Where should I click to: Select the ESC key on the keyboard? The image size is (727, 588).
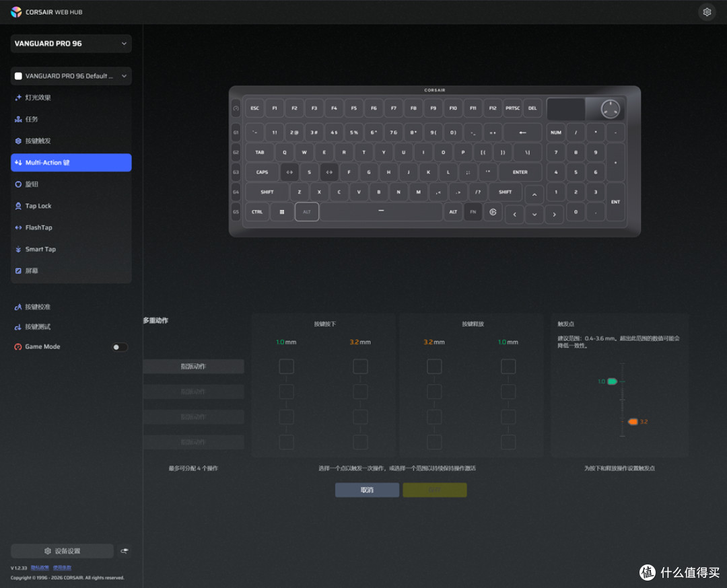[x=254, y=108]
